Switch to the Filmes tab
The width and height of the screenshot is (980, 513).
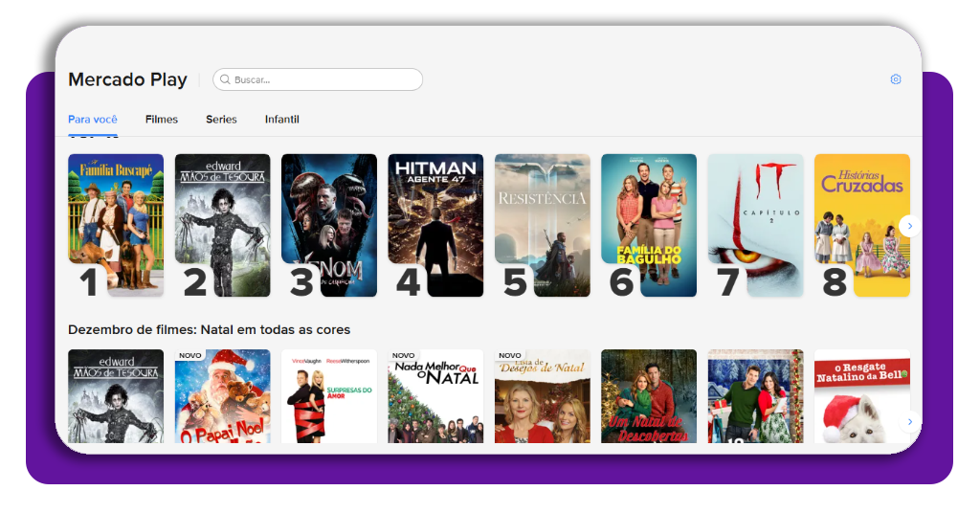(161, 120)
